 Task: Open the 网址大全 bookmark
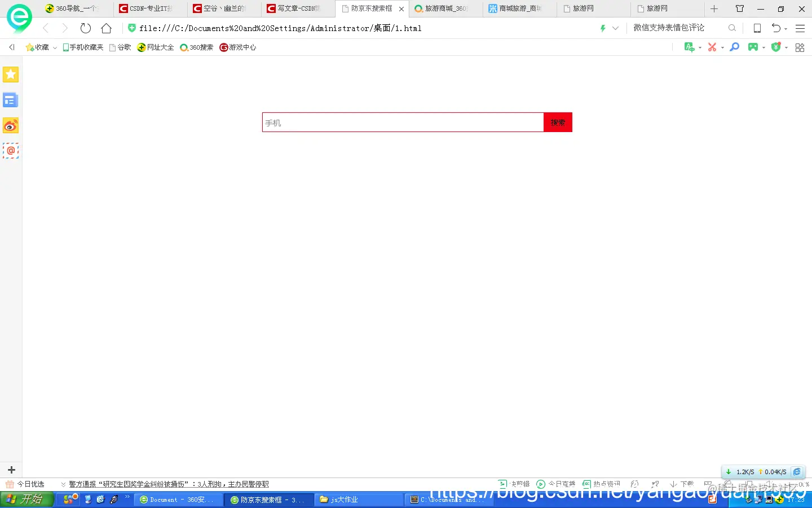(156, 47)
